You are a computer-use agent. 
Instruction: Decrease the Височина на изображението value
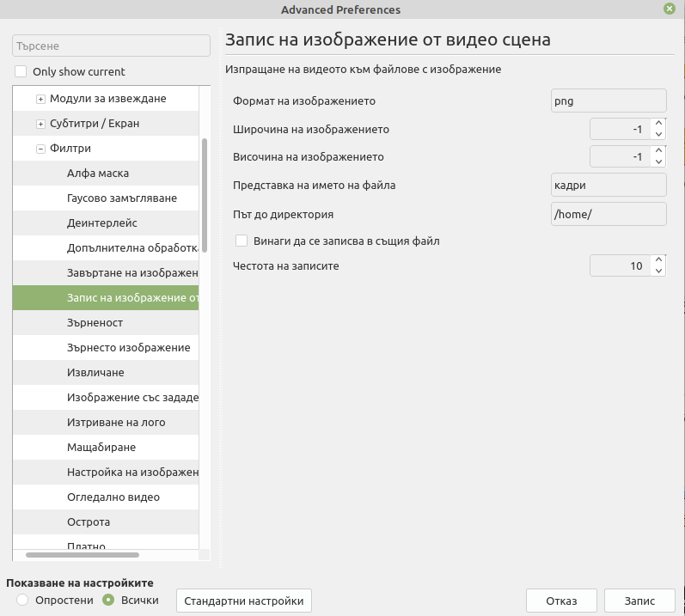point(658,162)
